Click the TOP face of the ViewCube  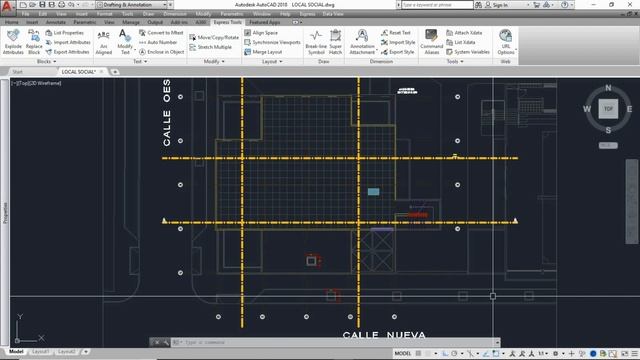pos(608,109)
